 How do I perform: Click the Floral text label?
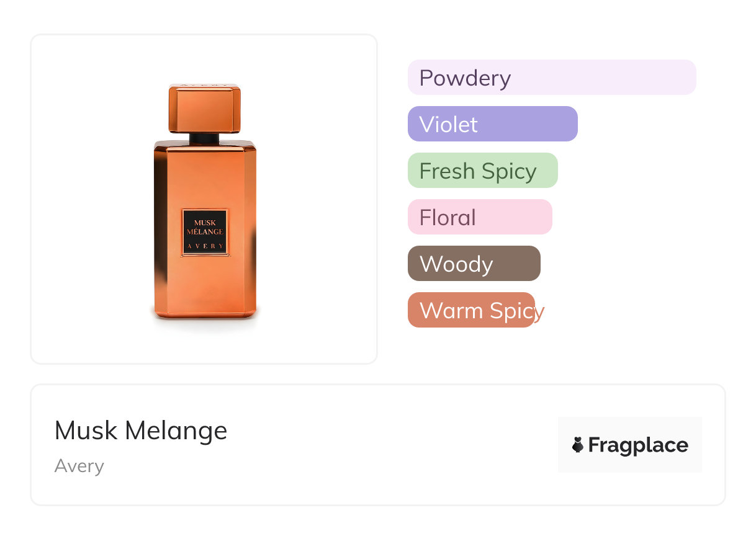[448, 218]
